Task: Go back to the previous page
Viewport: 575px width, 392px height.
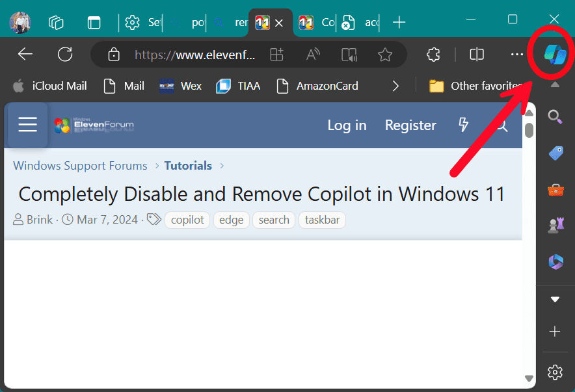Action: click(x=25, y=54)
